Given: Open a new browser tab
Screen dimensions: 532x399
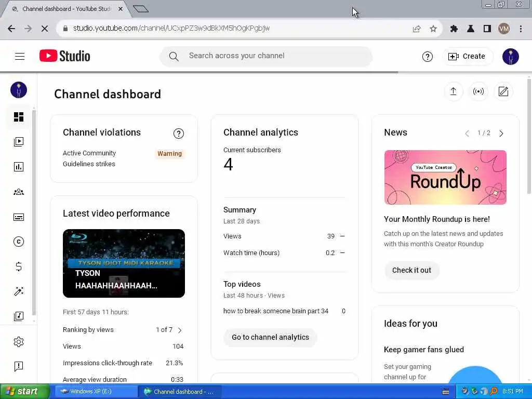Looking at the screenshot, I should pyautogui.click(x=141, y=9).
